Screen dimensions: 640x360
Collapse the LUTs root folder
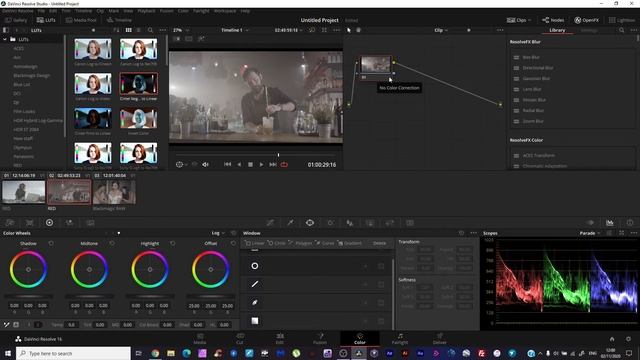click(x=5, y=39)
